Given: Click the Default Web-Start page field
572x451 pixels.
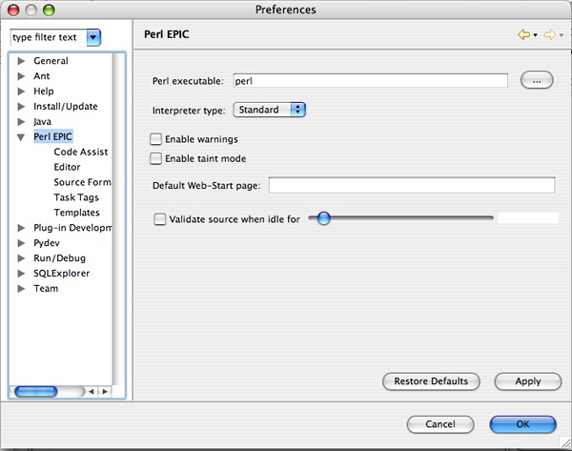Looking at the screenshot, I should 412,185.
